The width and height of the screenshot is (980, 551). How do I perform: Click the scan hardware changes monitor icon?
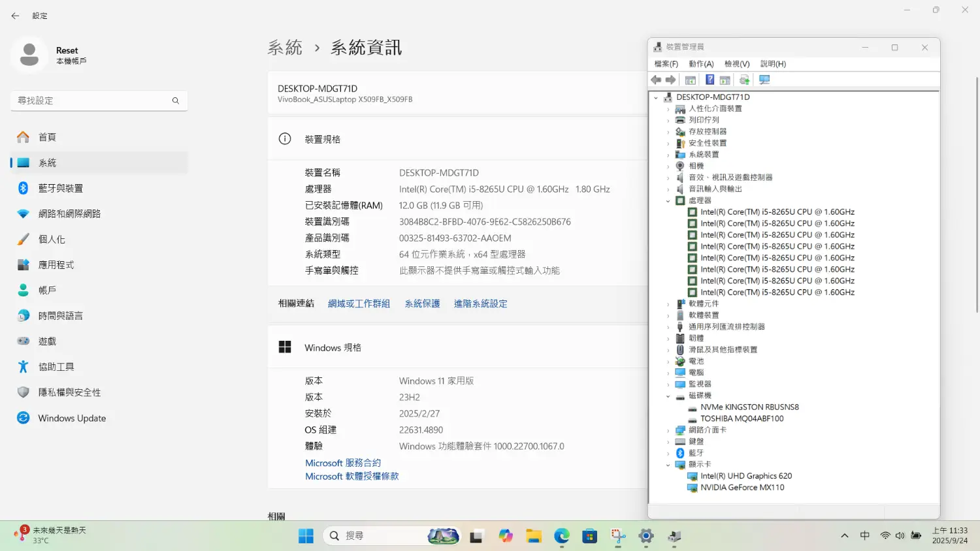click(764, 80)
